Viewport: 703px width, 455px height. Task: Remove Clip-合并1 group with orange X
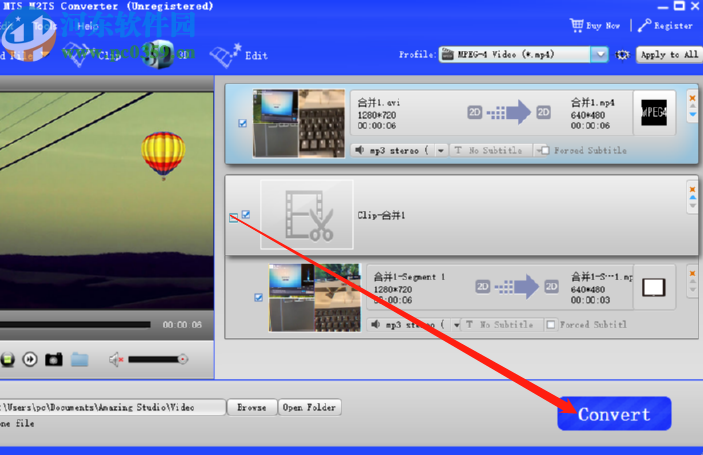[x=692, y=189]
